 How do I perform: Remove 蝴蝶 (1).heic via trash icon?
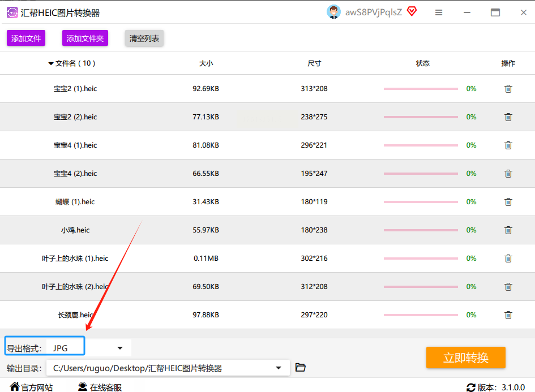(508, 202)
